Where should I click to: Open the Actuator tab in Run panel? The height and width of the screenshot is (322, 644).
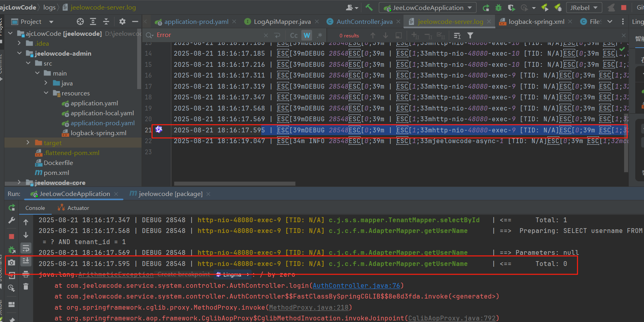[74, 208]
